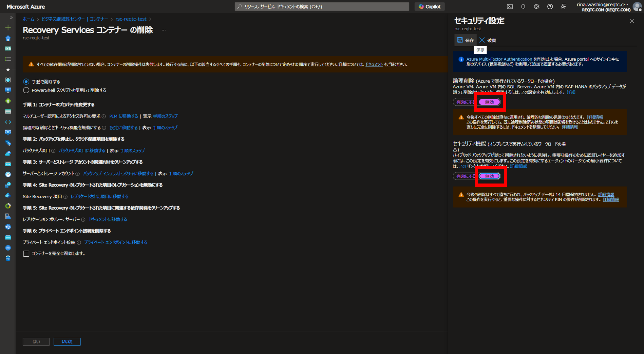Open Azure Multi-Factor Authentication link
The image size is (644, 354).
tap(499, 59)
